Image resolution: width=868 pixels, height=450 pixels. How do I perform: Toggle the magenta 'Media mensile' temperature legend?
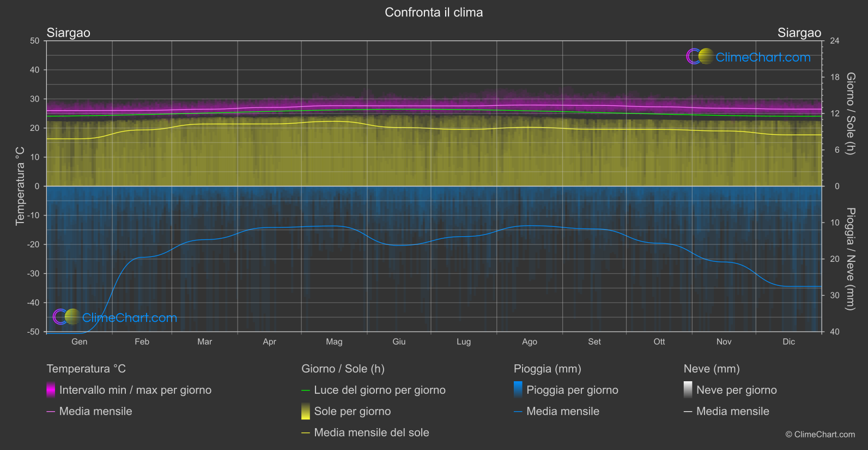tap(89, 411)
